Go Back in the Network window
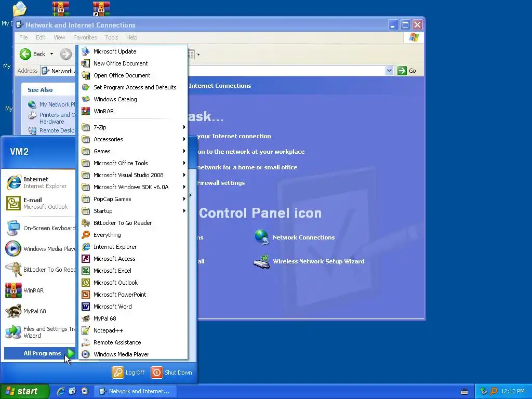Image resolution: width=532 pixels, height=399 pixels. click(x=33, y=54)
